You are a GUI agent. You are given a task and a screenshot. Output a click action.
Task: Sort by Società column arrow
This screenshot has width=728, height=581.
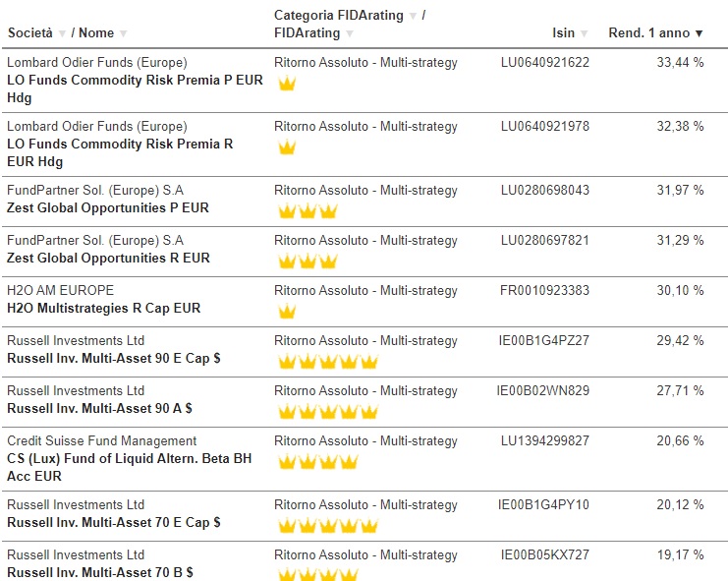pyautogui.click(x=62, y=33)
